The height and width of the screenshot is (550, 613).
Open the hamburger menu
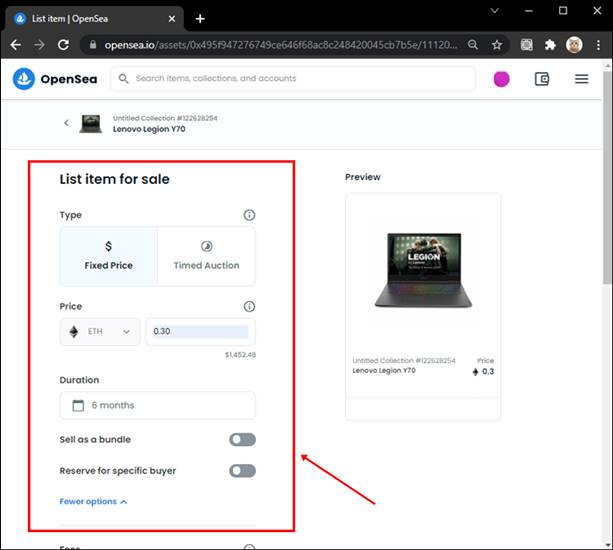click(581, 79)
